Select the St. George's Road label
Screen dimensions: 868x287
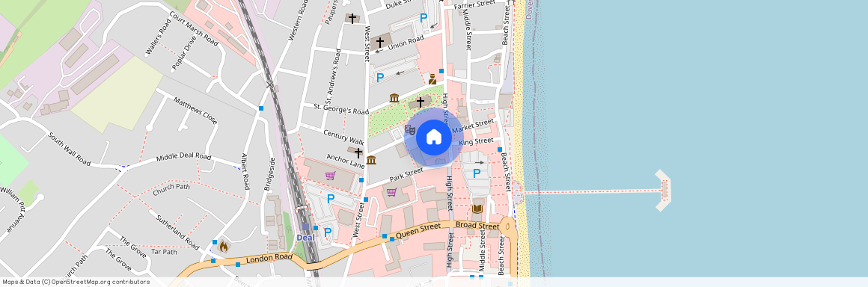point(341,108)
